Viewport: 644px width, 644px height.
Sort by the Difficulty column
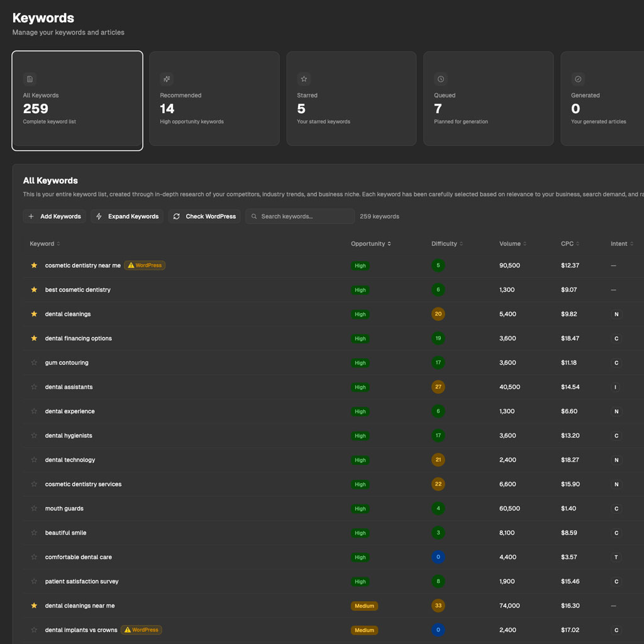tap(446, 243)
